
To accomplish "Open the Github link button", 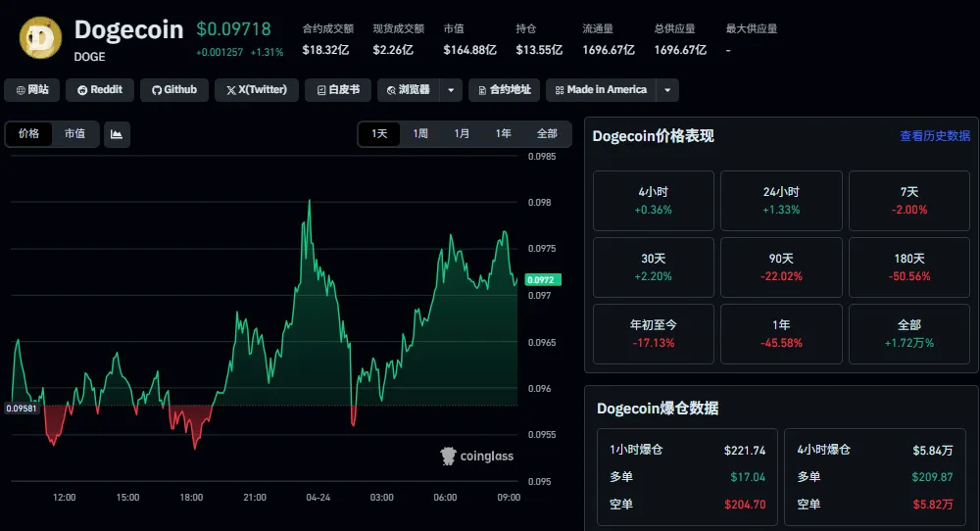I will (x=174, y=90).
